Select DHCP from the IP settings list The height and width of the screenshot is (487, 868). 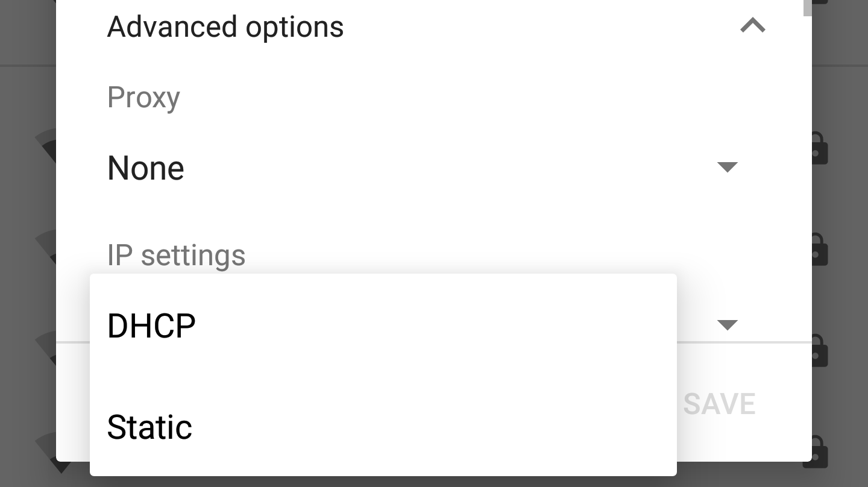point(383,326)
